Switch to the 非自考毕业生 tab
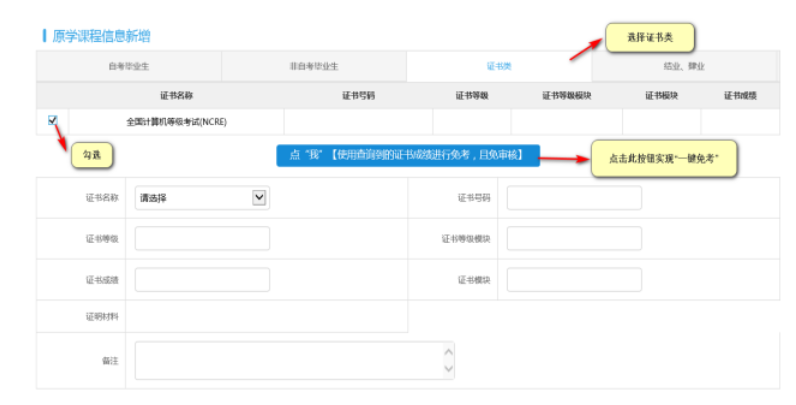The height and width of the screenshot is (405, 796). (313, 66)
